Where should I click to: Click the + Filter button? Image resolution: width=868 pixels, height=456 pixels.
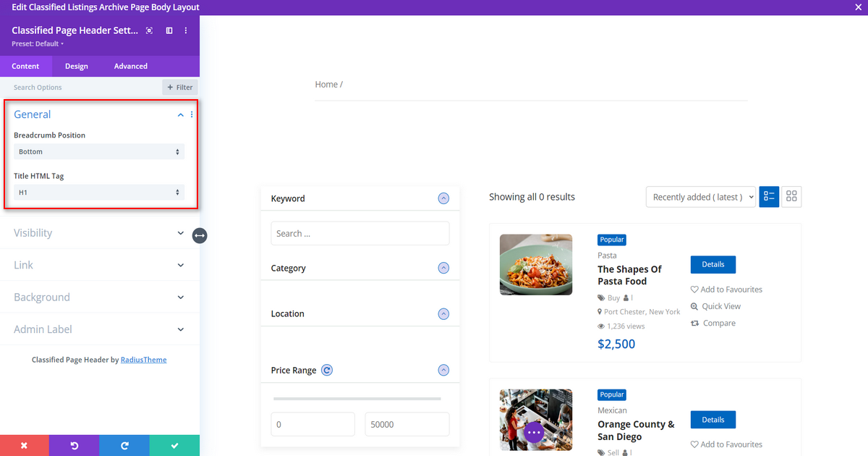click(180, 88)
